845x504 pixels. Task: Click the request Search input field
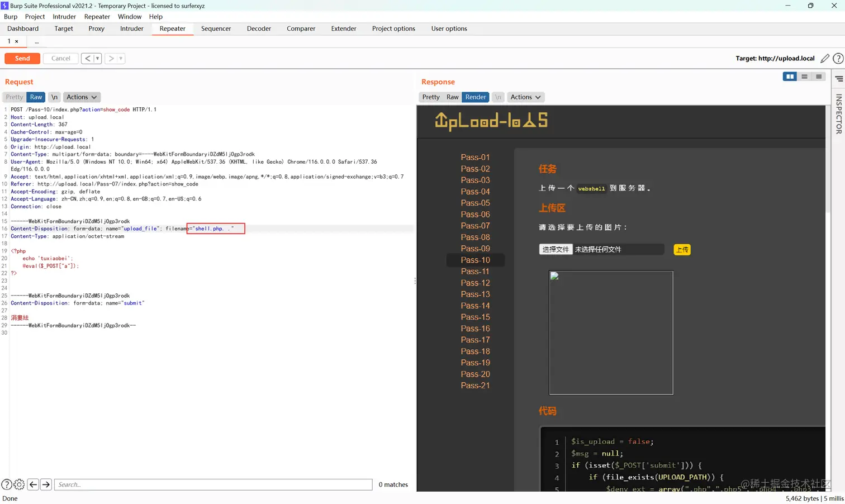[213, 484]
